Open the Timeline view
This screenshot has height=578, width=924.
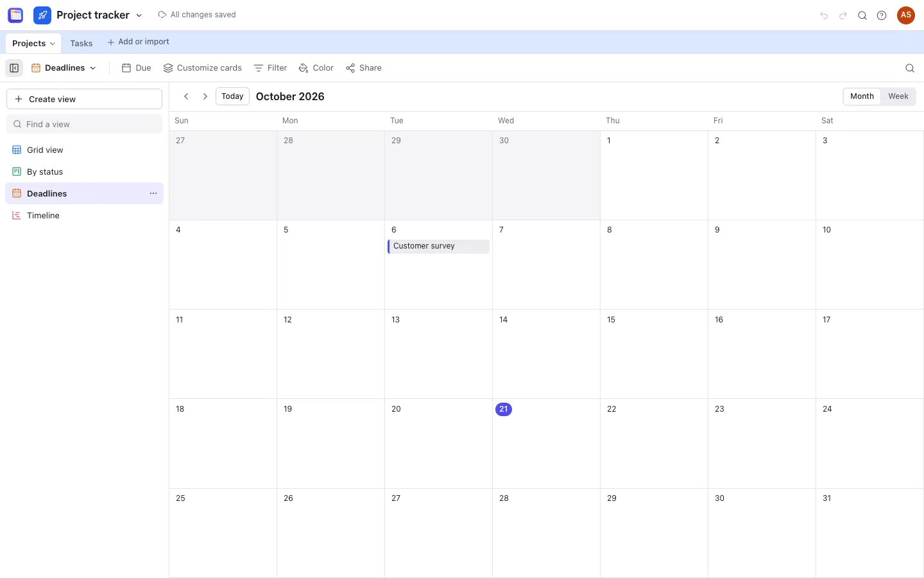tap(84, 216)
